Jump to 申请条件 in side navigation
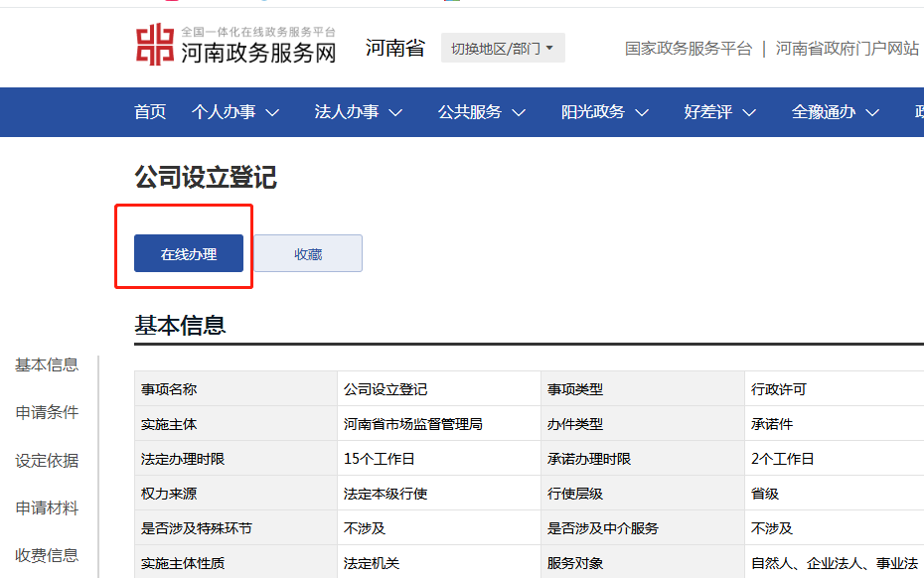 pyautogui.click(x=47, y=412)
